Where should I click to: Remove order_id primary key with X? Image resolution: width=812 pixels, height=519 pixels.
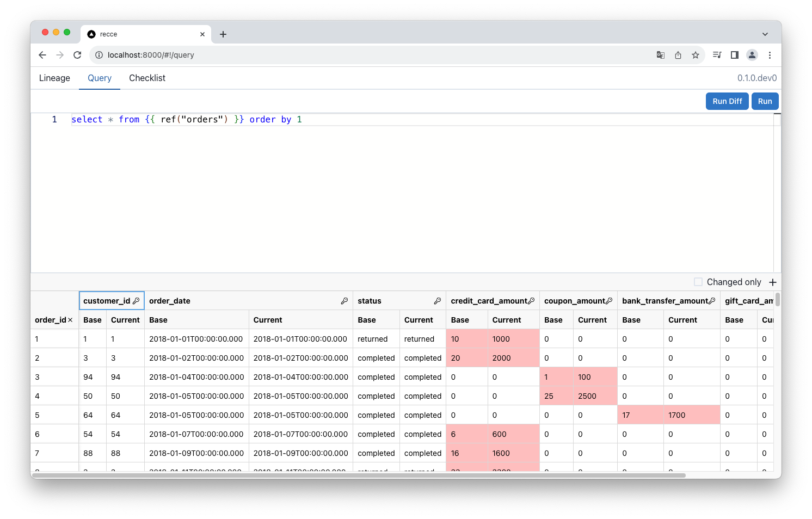coord(70,320)
